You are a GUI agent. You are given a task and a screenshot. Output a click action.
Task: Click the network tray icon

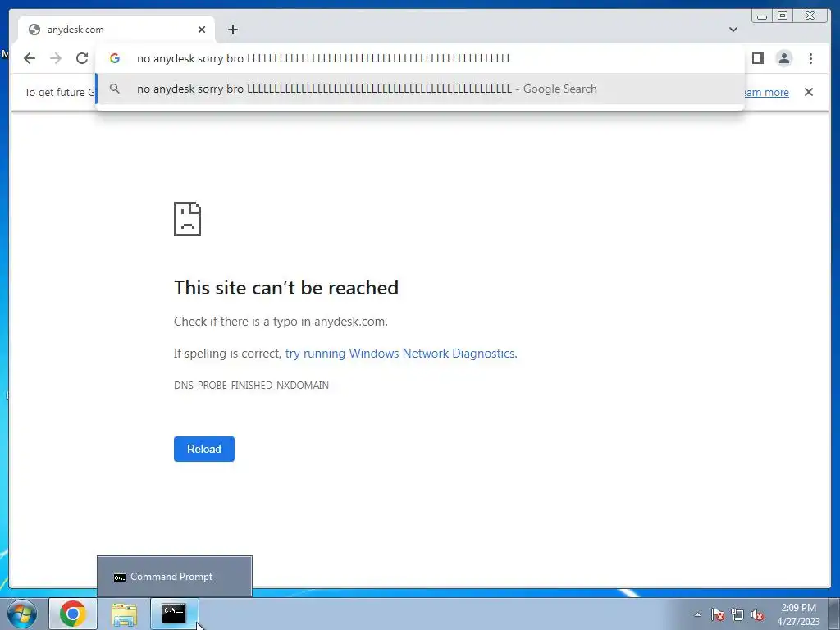(737, 614)
